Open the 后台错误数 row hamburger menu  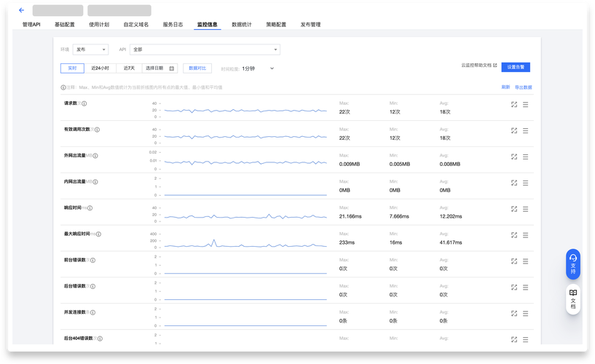click(x=525, y=288)
